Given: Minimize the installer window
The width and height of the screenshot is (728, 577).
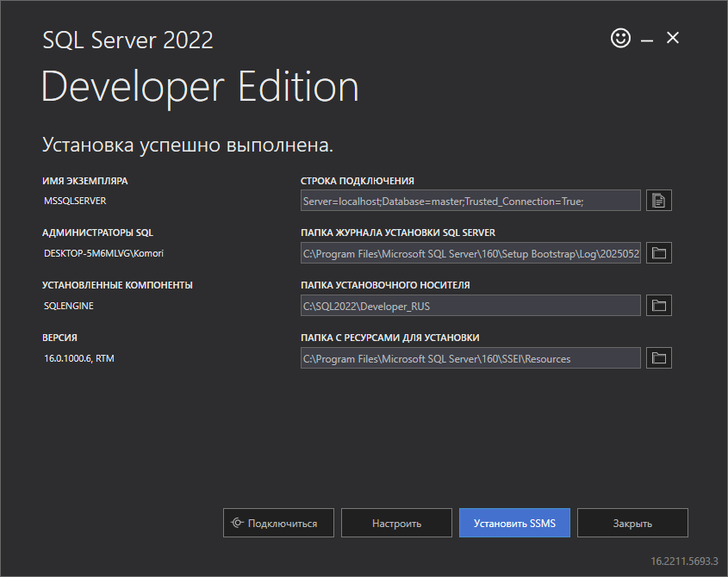Looking at the screenshot, I should [646, 39].
